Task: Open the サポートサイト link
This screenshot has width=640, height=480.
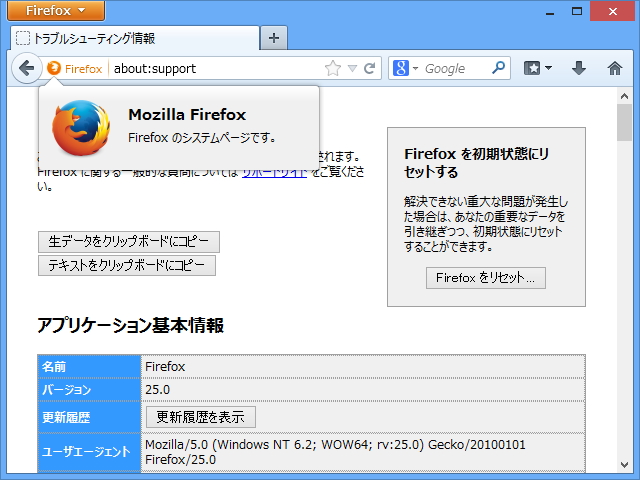Action: click(274, 173)
